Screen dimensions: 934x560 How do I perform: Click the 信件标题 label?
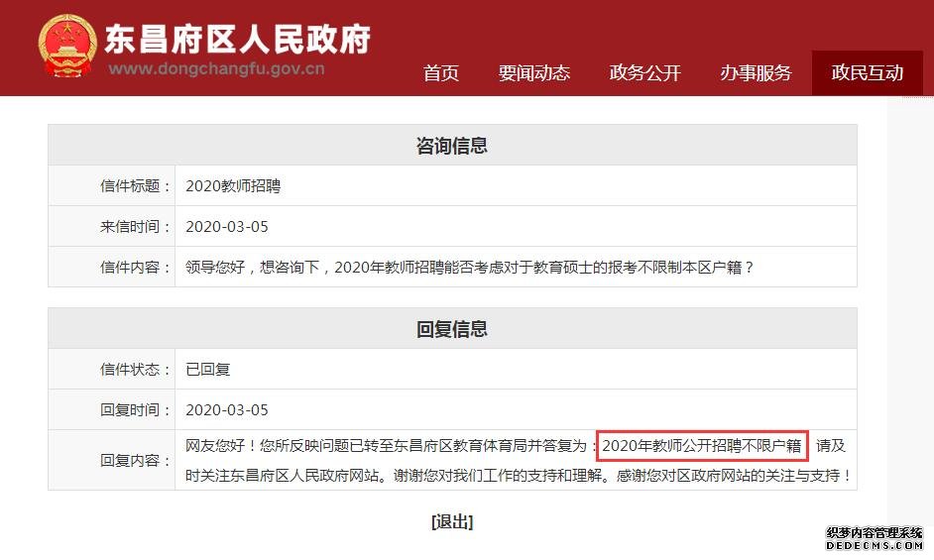point(135,186)
